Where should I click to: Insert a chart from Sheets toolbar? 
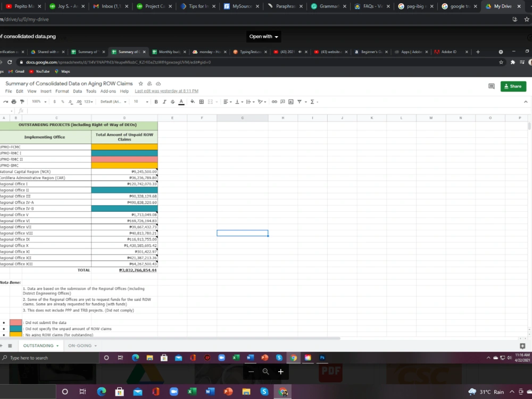(x=291, y=102)
